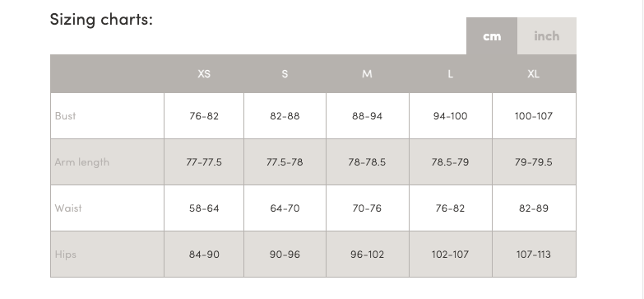Select the Bust row label
Screen dimensions: 644x299
coord(65,116)
